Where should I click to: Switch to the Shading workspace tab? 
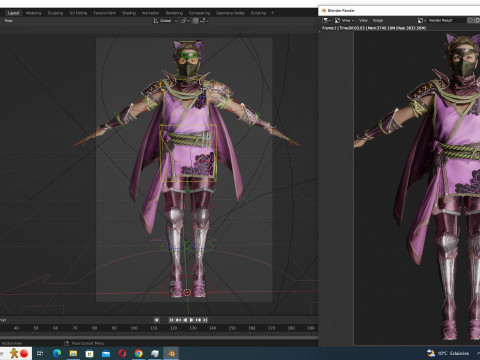(x=129, y=13)
